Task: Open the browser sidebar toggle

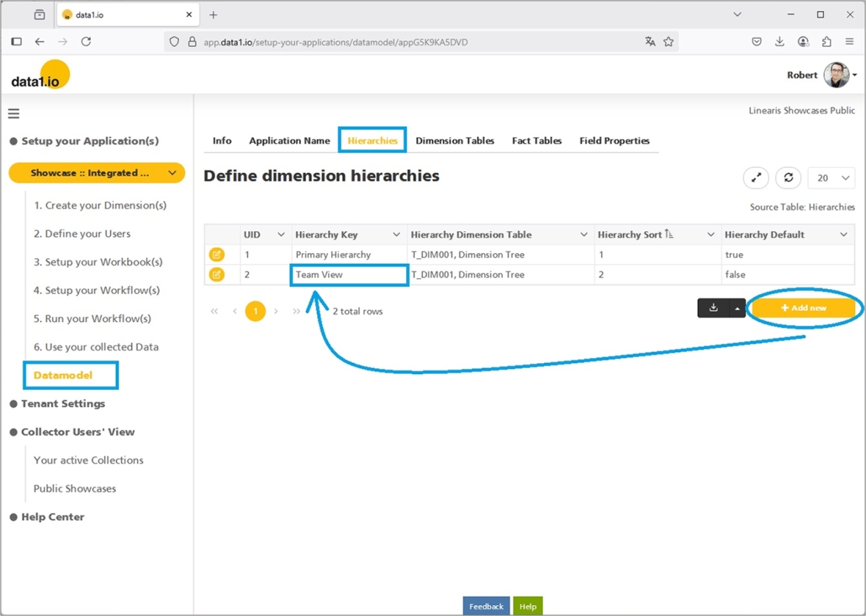Action: [x=17, y=41]
